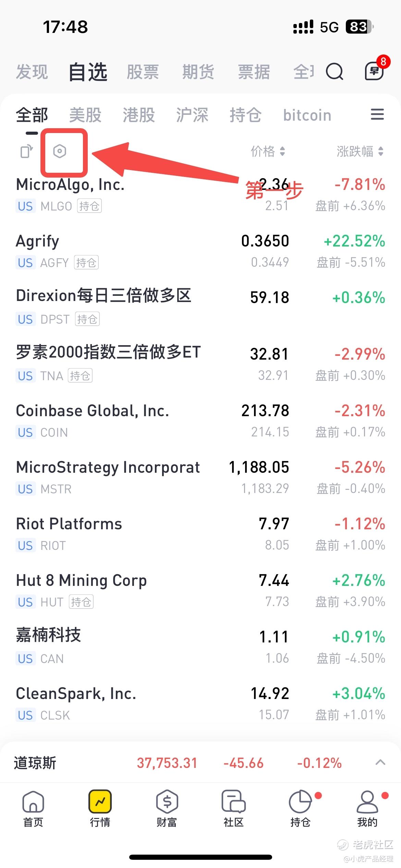Image resolution: width=401 pixels, height=868 pixels.
Task: Open Coinbase Global, Inc. stock row
Action: point(200,421)
